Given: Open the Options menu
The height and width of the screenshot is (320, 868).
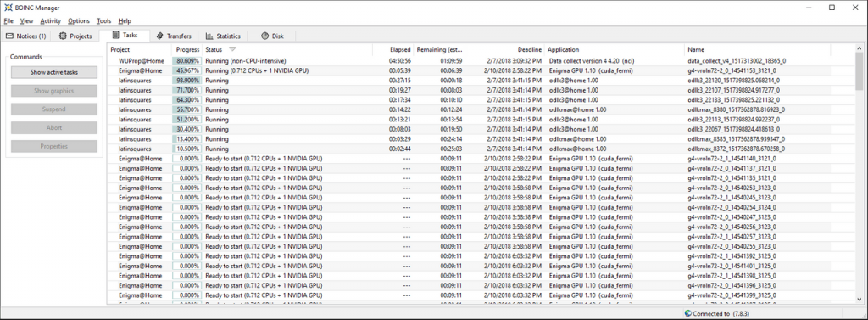Looking at the screenshot, I should (79, 20).
